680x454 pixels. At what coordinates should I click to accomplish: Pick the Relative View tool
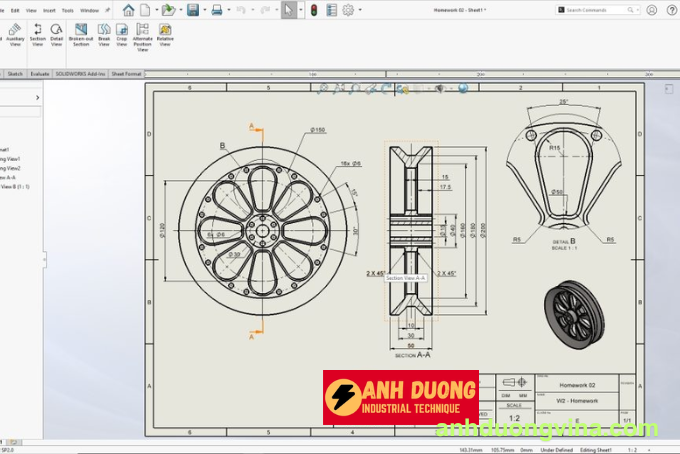(165, 34)
